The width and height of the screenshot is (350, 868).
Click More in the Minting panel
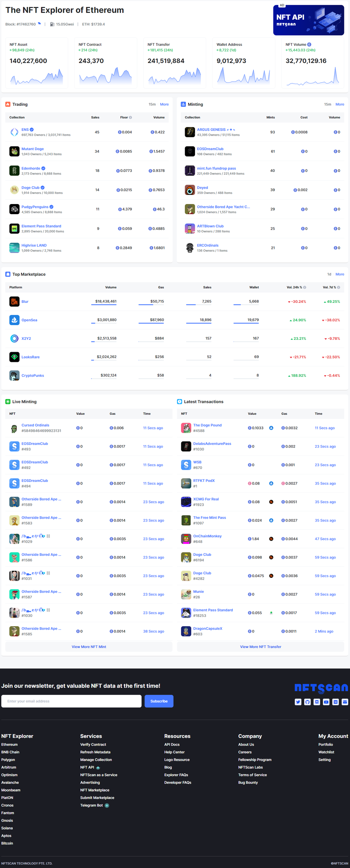pyautogui.click(x=340, y=104)
